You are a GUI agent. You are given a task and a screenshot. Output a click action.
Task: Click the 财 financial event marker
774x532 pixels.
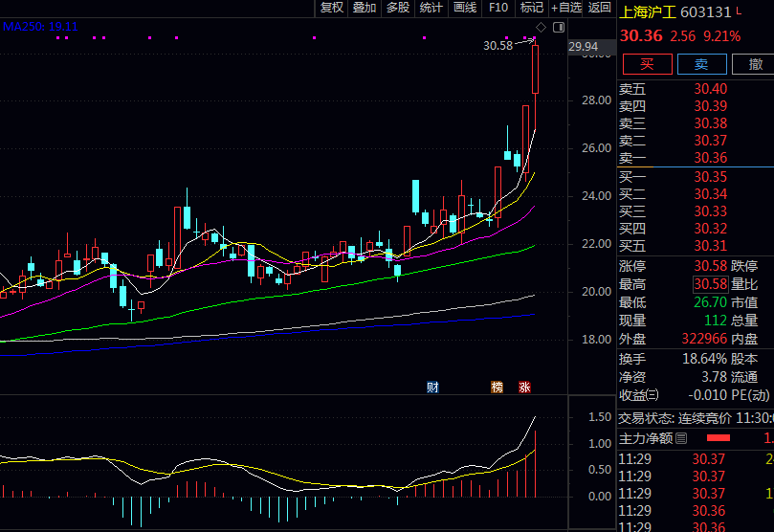(433, 388)
